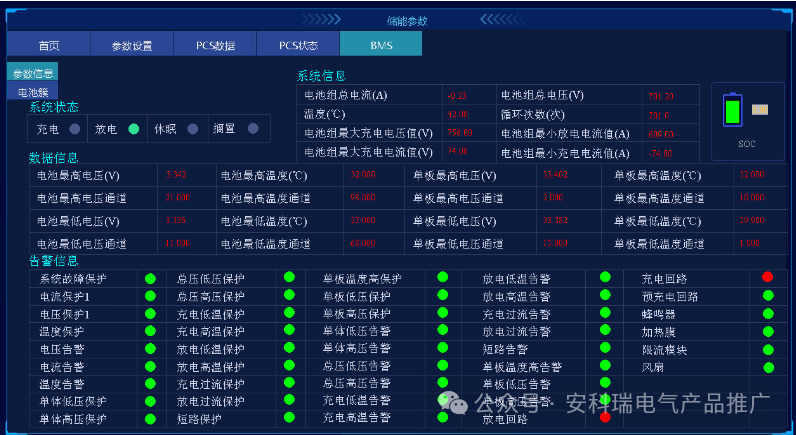Click the 短路保护 indicator light
The image size is (796, 435).
[x=289, y=417]
